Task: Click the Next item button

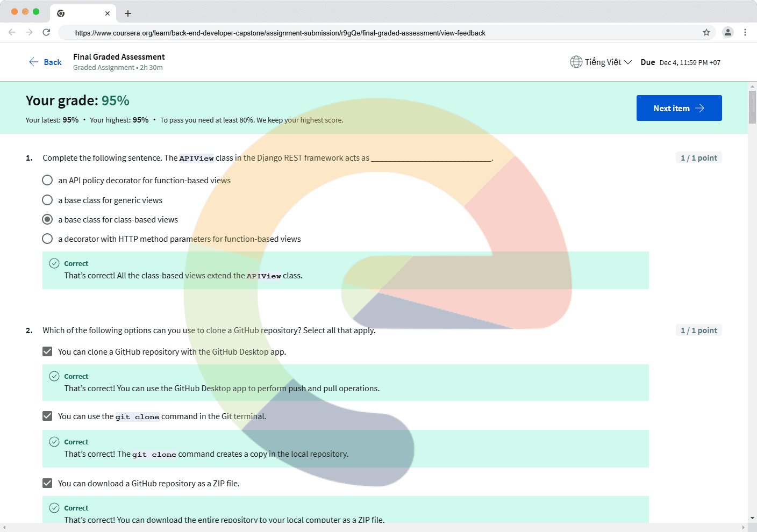Action: click(679, 108)
